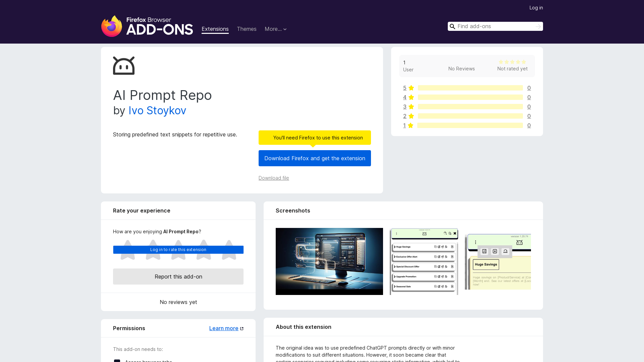Rate the extension four stars
Viewport: 644px width, 362px height.
204,250
